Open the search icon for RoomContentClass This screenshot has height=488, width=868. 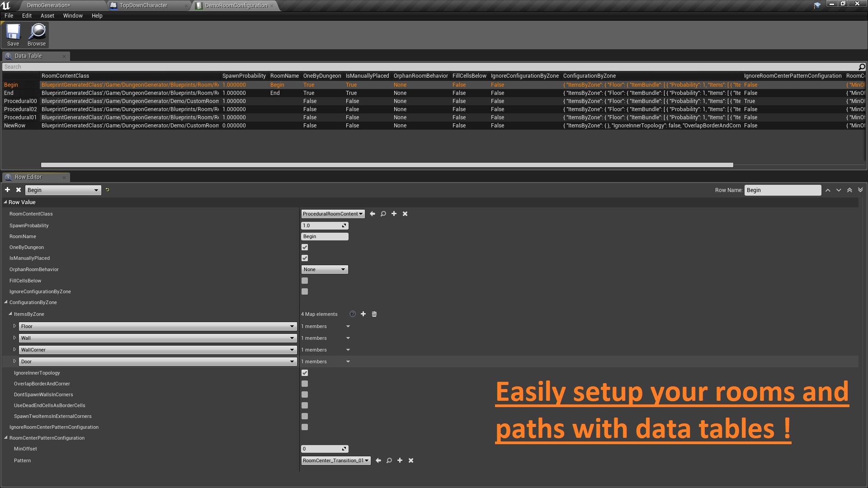pyautogui.click(x=383, y=214)
